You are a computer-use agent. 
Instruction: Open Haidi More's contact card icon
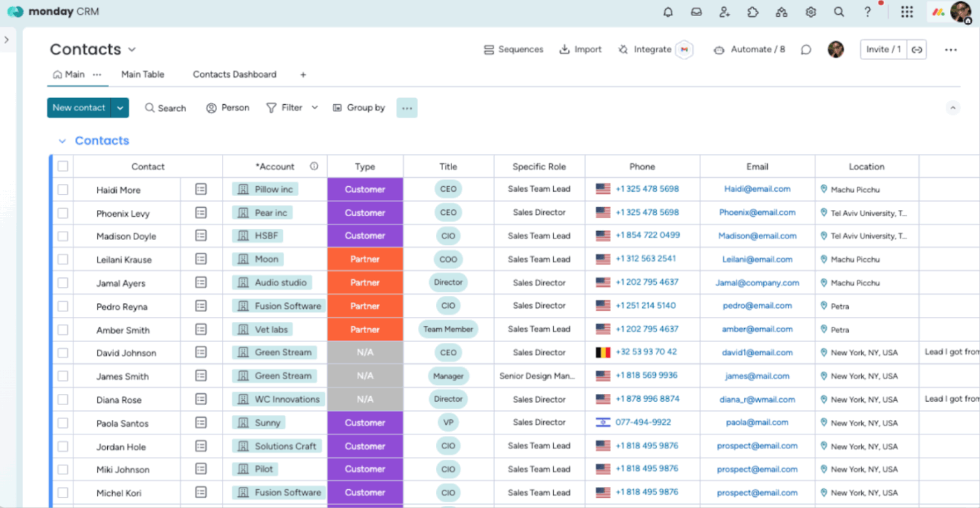[x=202, y=189]
